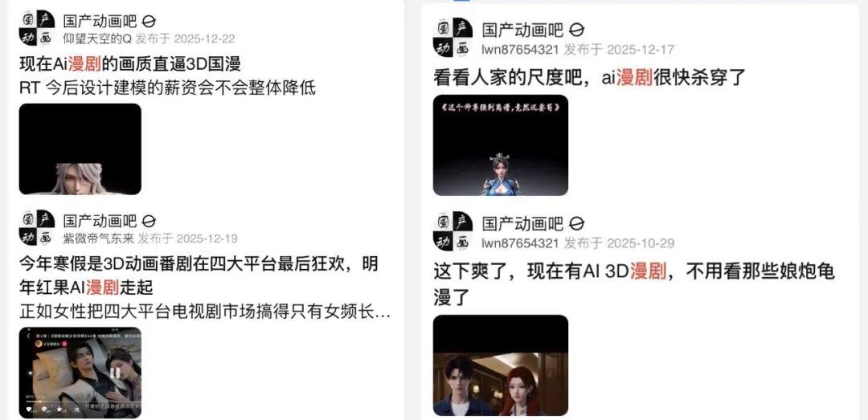Viewport: 868px width, 420px height.
Task: Tap the circle-dash icon on 仰望天空的Q's post header
Action: [149, 22]
